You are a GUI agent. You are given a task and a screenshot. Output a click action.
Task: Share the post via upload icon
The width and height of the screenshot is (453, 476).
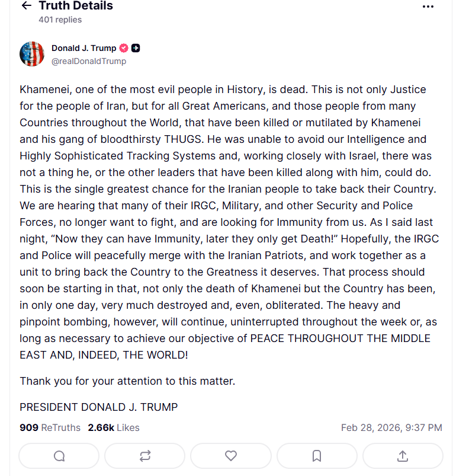403,456
